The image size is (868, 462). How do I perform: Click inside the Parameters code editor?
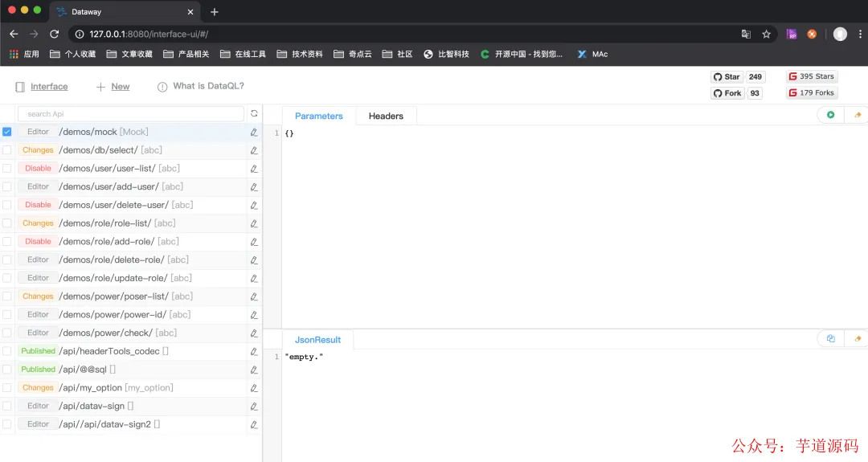coord(574,227)
